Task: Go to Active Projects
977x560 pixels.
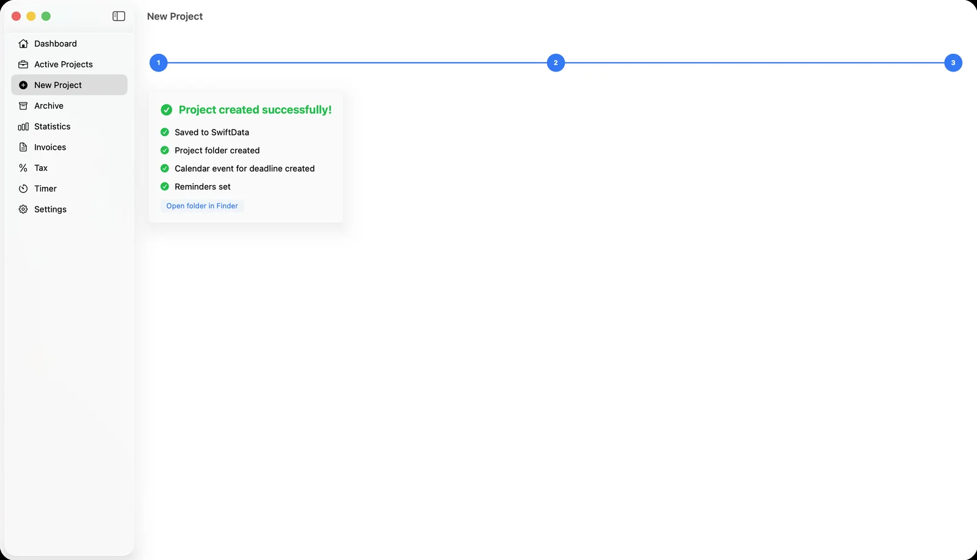Action: (x=69, y=65)
